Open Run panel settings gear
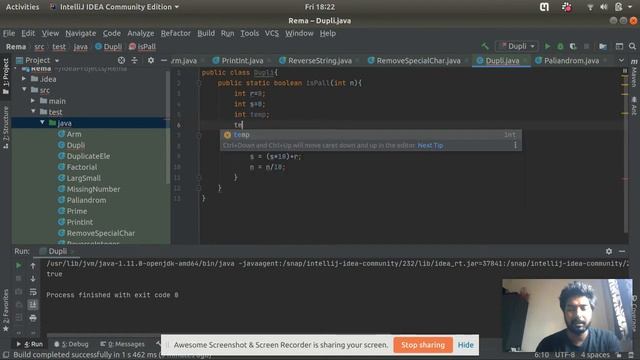The height and width of the screenshot is (360, 640). point(609,251)
